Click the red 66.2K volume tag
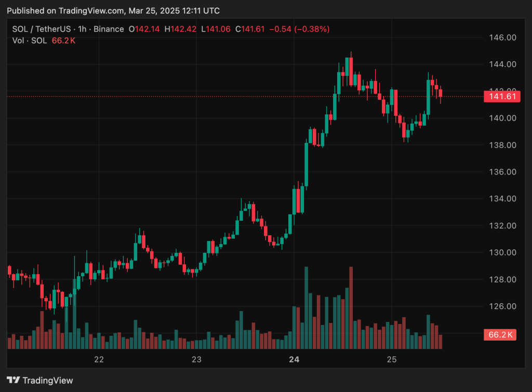The image size is (532, 392). pyautogui.click(x=501, y=335)
